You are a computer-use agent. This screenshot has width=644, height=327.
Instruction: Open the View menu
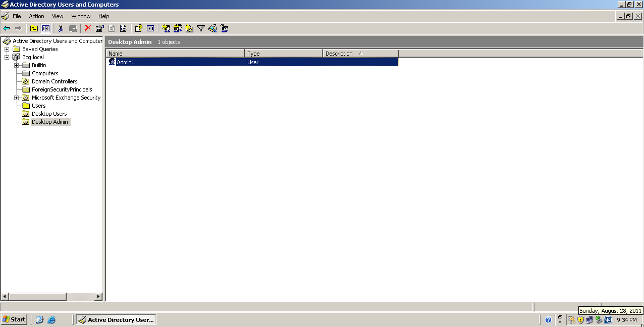pos(57,16)
